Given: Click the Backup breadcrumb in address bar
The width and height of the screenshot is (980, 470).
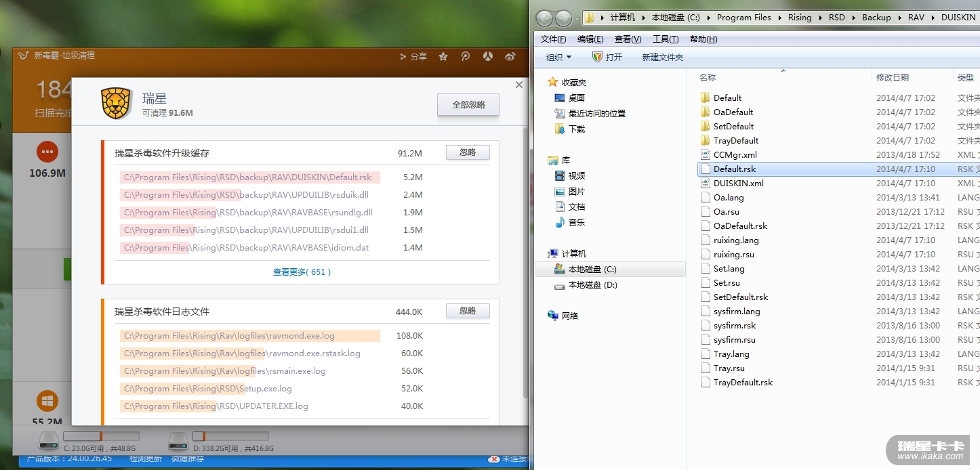Looking at the screenshot, I should (x=876, y=18).
